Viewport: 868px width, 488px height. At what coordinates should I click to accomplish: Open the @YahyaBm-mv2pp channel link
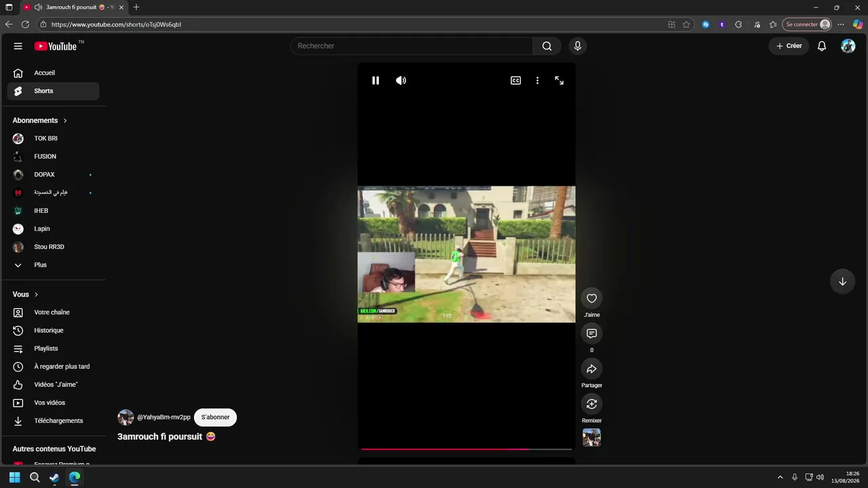pos(164,418)
